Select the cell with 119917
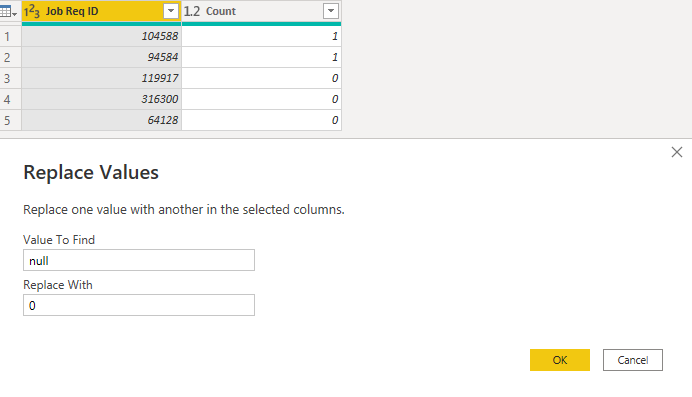 click(x=102, y=78)
